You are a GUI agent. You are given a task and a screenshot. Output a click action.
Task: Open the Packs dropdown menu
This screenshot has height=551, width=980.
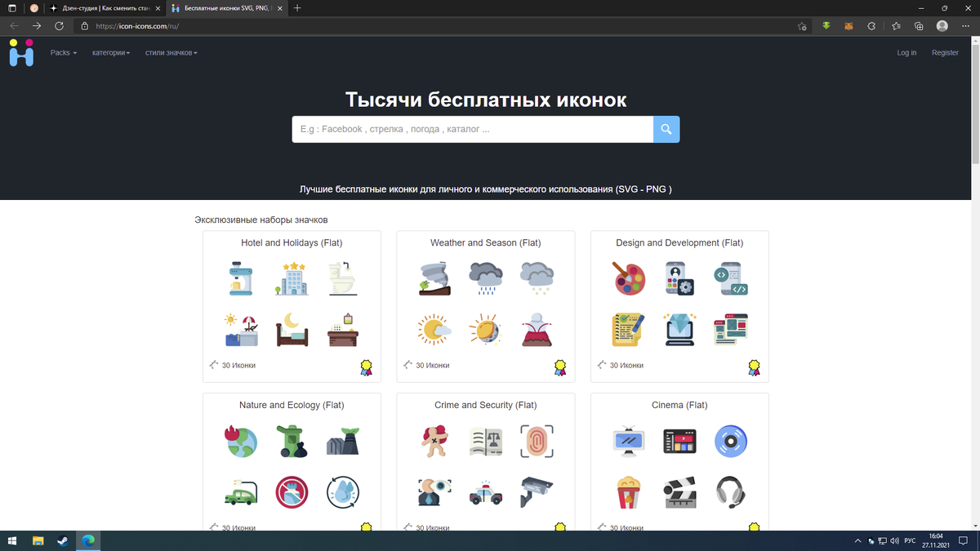click(63, 52)
